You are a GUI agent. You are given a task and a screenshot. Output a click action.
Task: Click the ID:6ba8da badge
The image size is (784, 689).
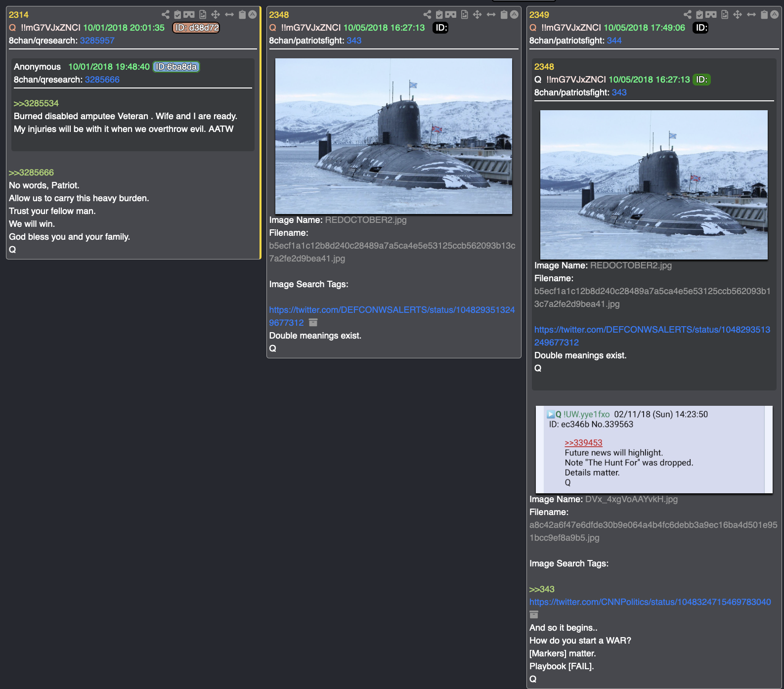pyautogui.click(x=176, y=67)
